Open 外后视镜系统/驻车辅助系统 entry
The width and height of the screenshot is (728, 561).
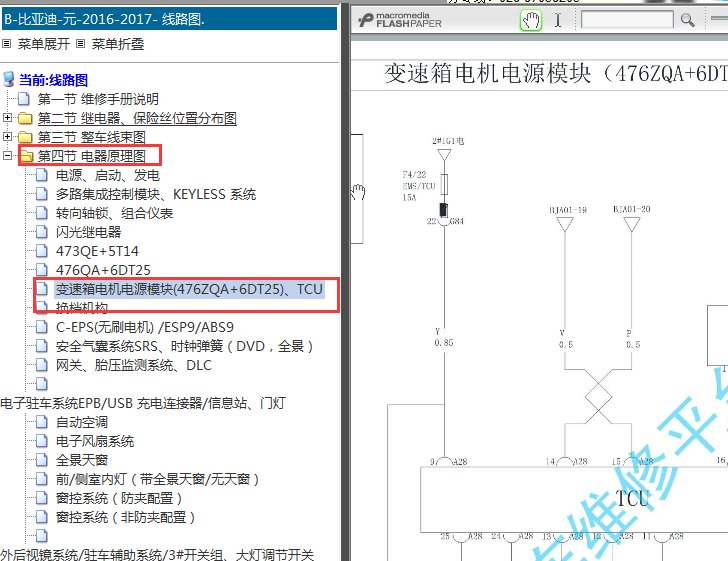coord(157,554)
